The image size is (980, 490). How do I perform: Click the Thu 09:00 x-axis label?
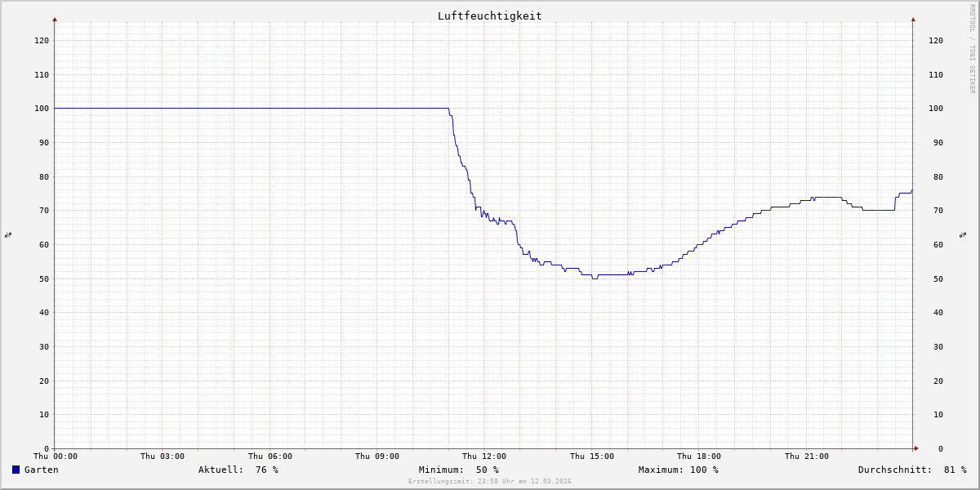pos(376,457)
